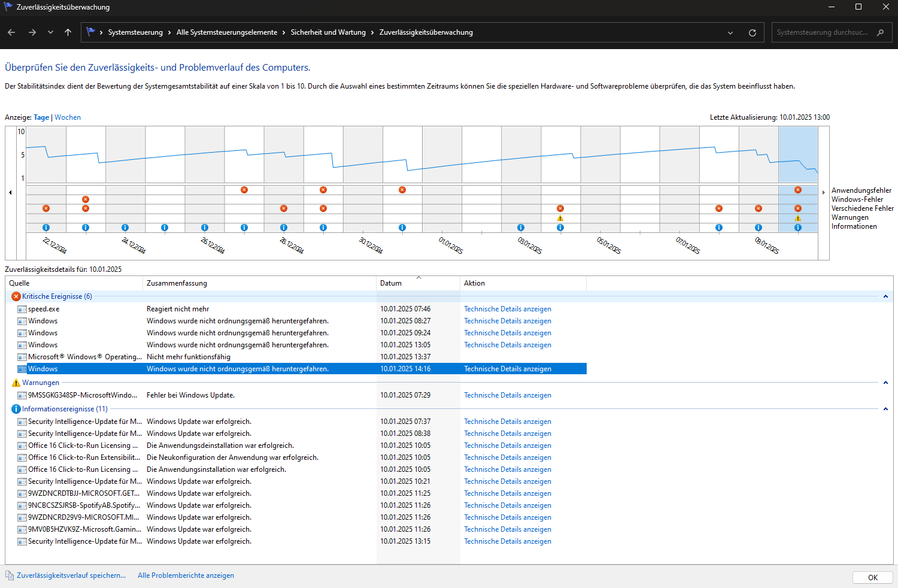Click the Verschiedene Fehler icon on 22.12.2024
Screen dimensions: 898x588
[x=46, y=208]
